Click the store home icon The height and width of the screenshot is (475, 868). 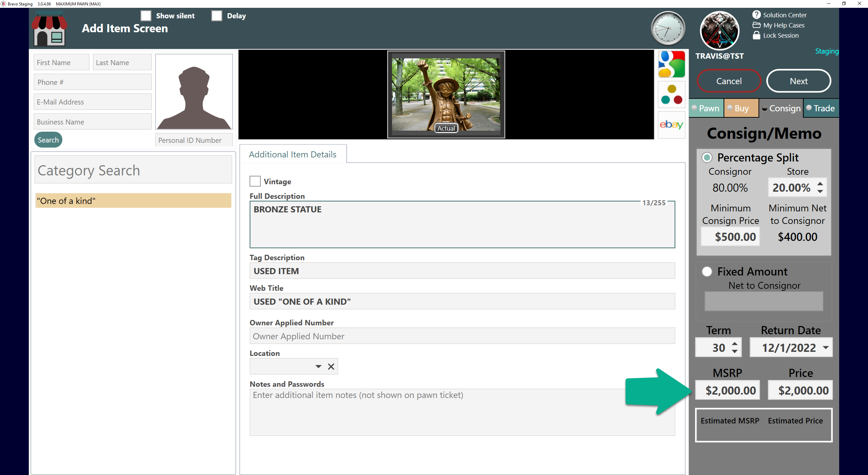click(x=50, y=29)
